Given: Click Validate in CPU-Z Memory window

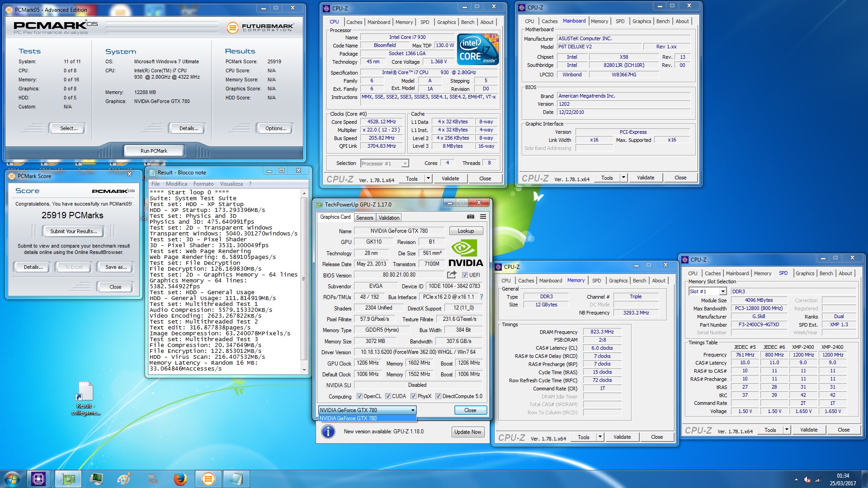Looking at the screenshot, I should point(622,437).
